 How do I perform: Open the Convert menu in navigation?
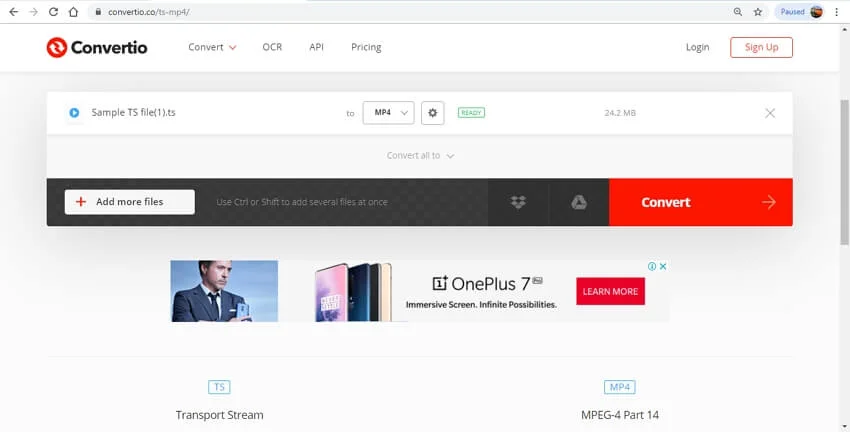212,47
